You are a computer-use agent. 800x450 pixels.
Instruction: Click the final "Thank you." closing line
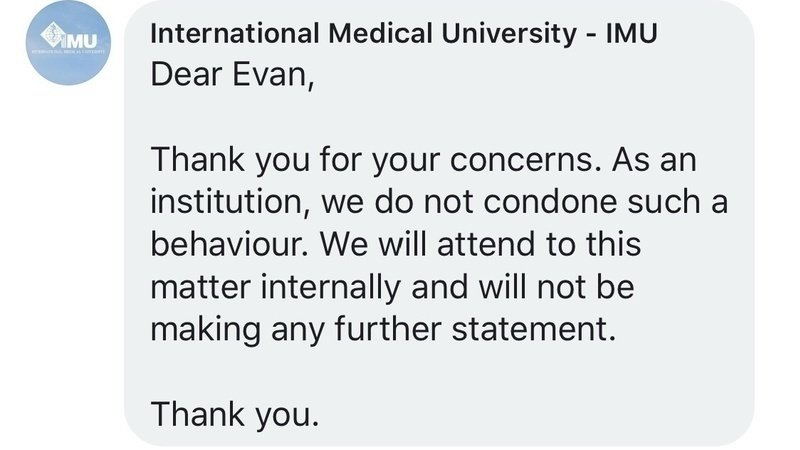pyautogui.click(x=235, y=414)
